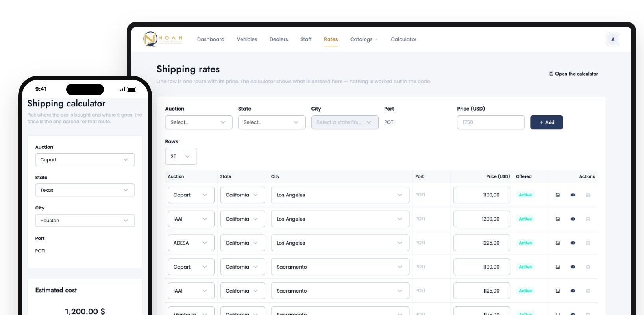Go to the Dashboard tab
644x315 pixels.
click(x=211, y=39)
